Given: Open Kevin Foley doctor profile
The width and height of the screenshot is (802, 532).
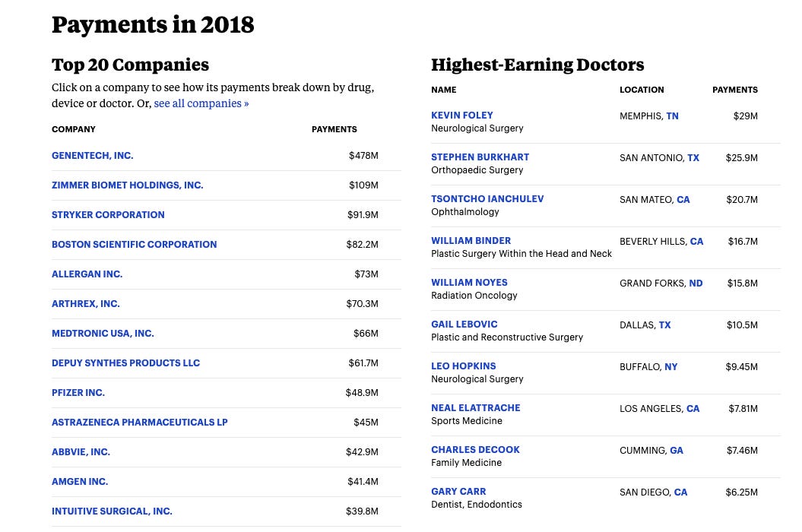Looking at the screenshot, I should tap(462, 116).
